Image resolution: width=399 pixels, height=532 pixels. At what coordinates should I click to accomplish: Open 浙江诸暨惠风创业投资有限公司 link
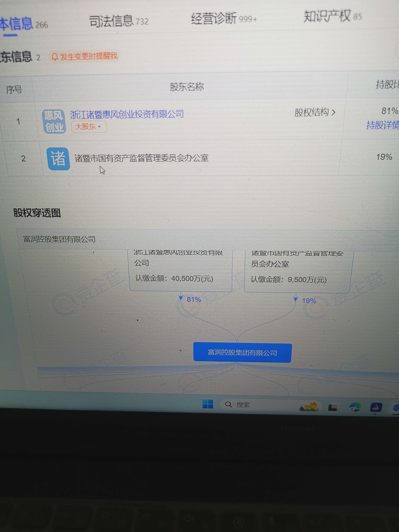click(x=127, y=114)
